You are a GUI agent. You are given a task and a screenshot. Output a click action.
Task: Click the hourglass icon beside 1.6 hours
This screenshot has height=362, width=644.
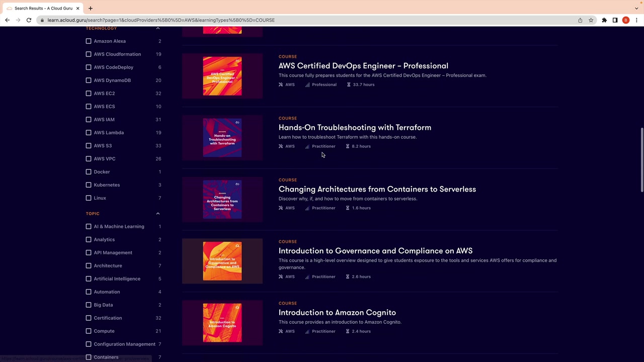point(347,208)
